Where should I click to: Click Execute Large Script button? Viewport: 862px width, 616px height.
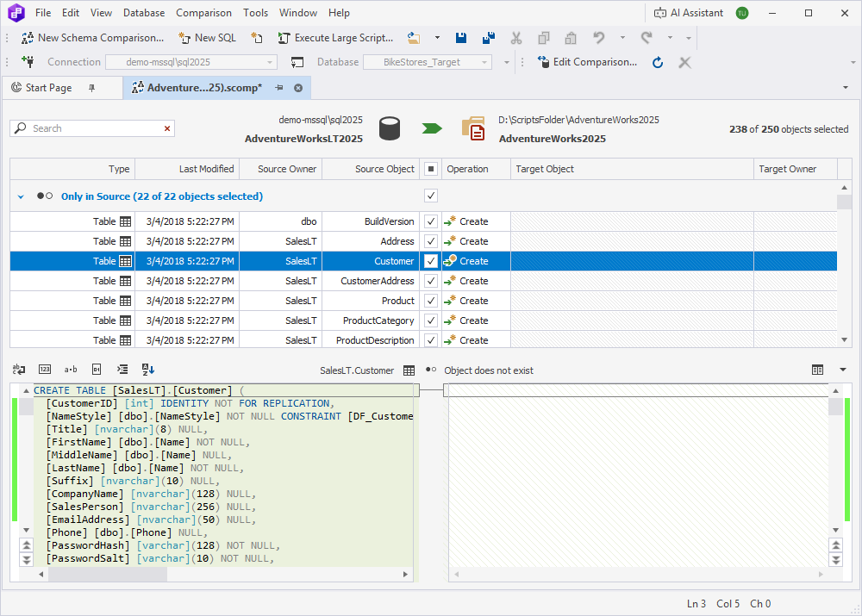tap(335, 38)
